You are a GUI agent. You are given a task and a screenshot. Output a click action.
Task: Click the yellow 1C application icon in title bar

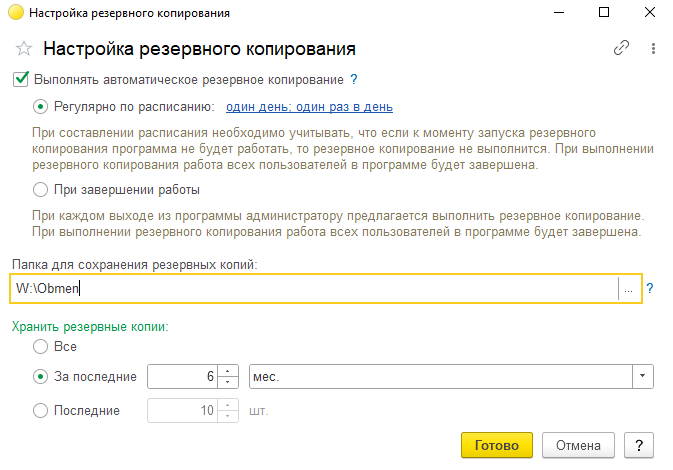pos(15,13)
